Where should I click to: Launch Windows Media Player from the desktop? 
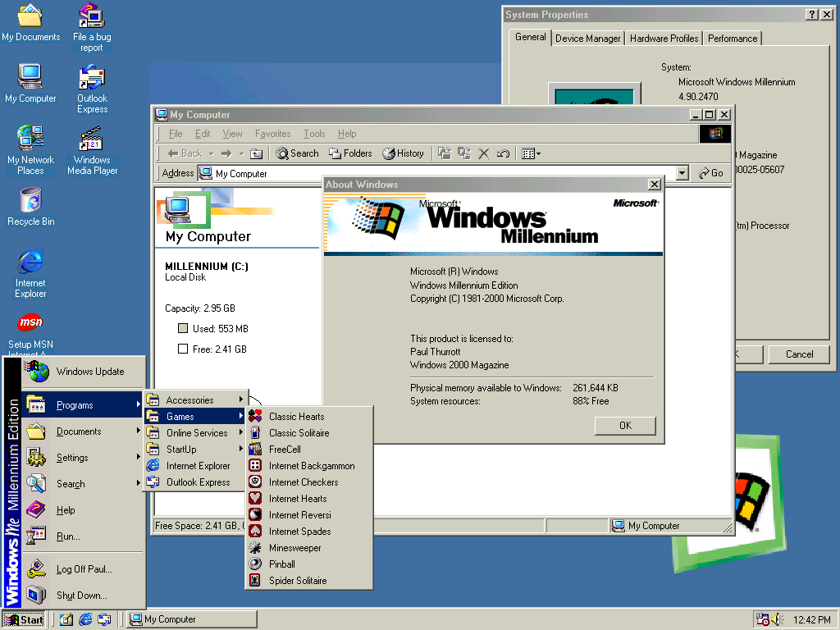tap(92, 144)
